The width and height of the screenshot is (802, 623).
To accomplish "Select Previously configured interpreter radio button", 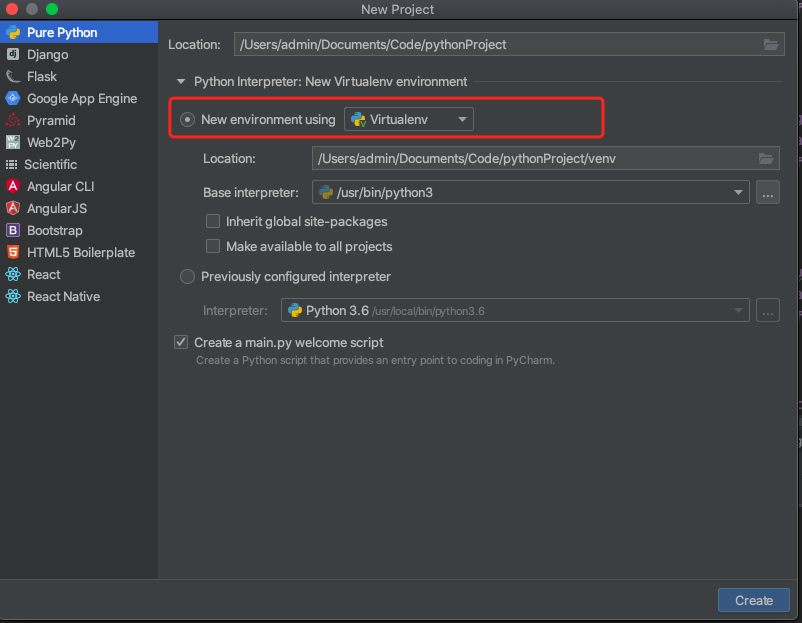I will [187, 277].
